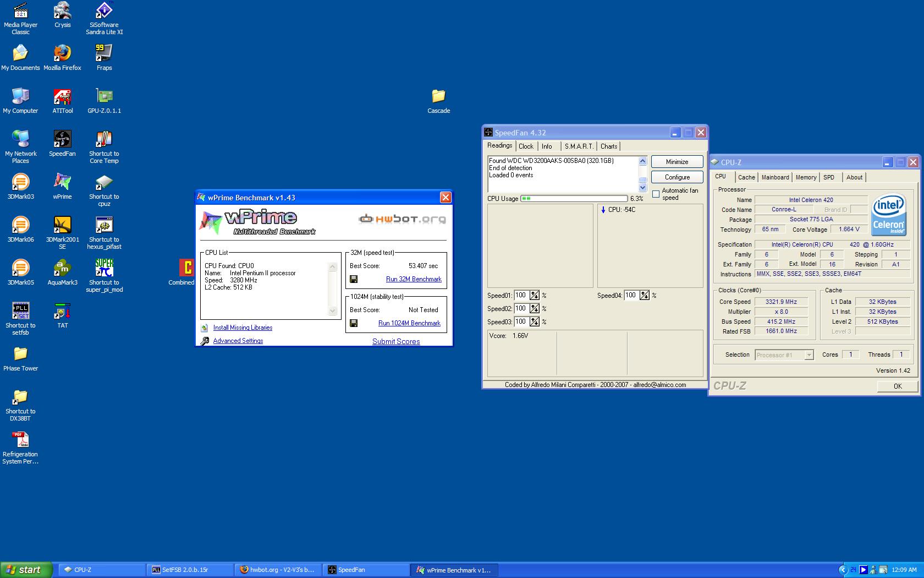Click SpeedFan Configure button

click(x=677, y=177)
